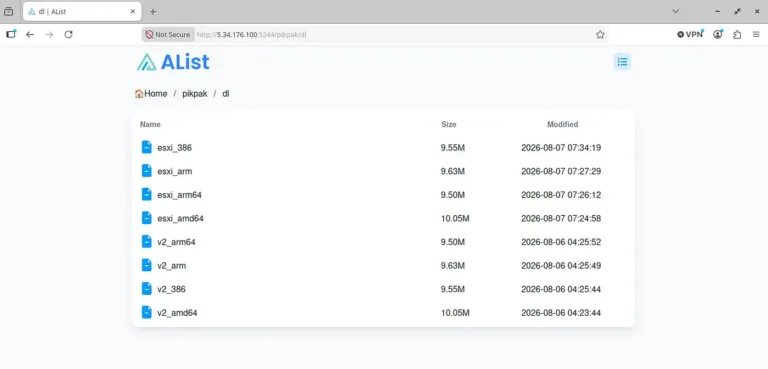The height and width of the screenshot is (369, 768).
Task: Reload the page
Action: click(69, 34)
